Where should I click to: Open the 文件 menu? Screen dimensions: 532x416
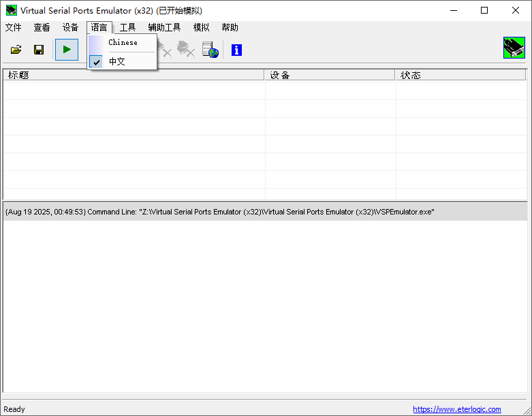point(13,27)
